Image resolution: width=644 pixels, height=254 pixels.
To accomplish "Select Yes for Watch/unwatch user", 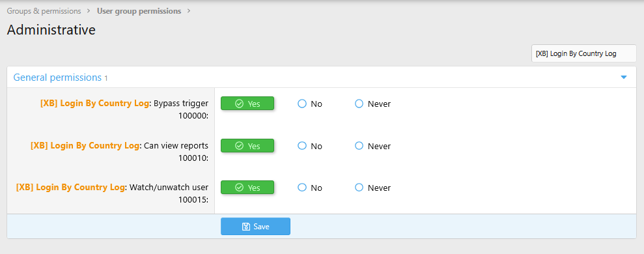I will click(247, 188).
